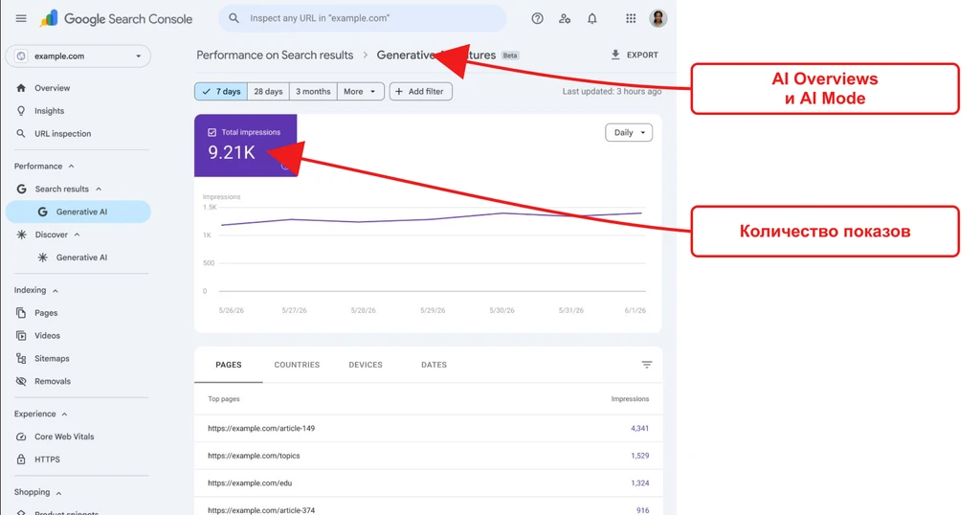Switch to the DEVICES tab
The height and width of the screenshot is (515, 980).
(366, 365)
